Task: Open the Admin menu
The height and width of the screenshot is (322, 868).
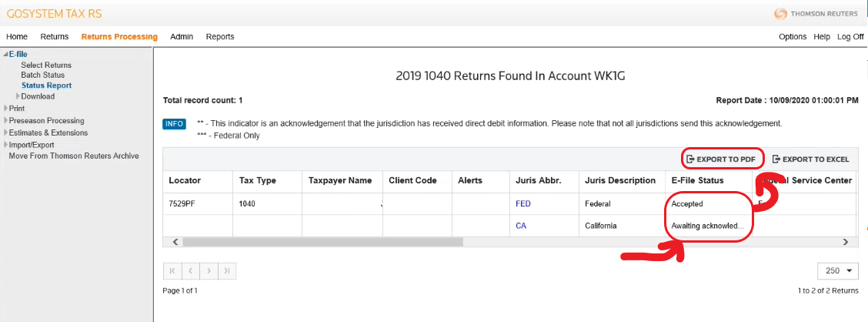Action: click(x=182, y=36)
